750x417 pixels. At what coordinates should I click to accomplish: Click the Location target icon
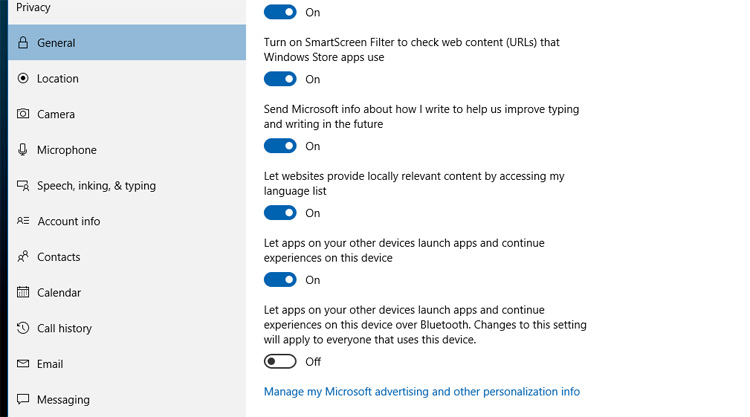point(23,79)
